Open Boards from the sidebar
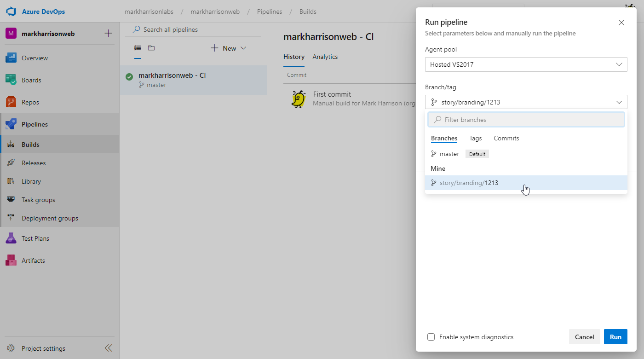644x359 pixels. pos(31,80)
